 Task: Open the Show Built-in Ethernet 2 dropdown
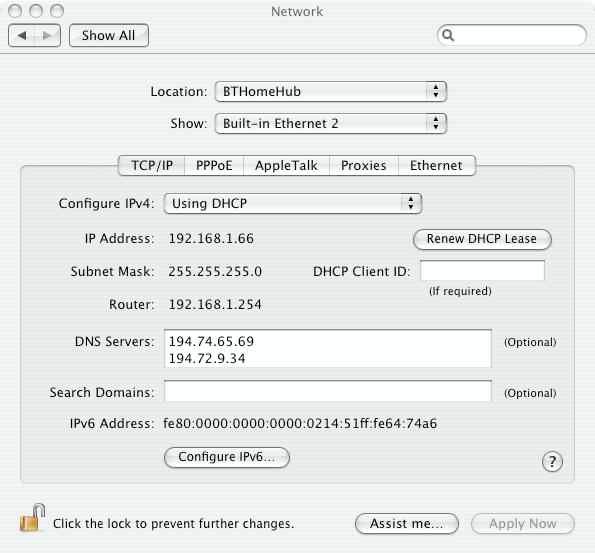pyautogui.click(x=331, y=123)
